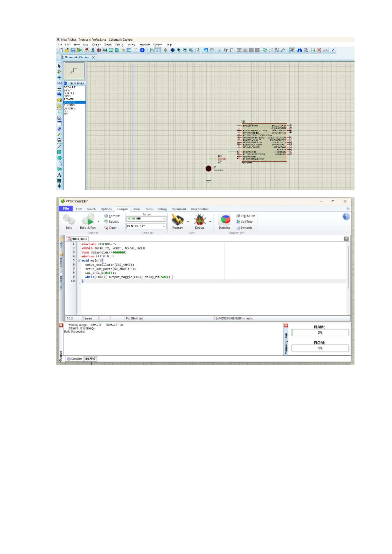The height and width of the screenshot is (554, 392).
Task: Click the 'P' pick button above terminals list
Action: pyautogui.click(x=65, y=83)
